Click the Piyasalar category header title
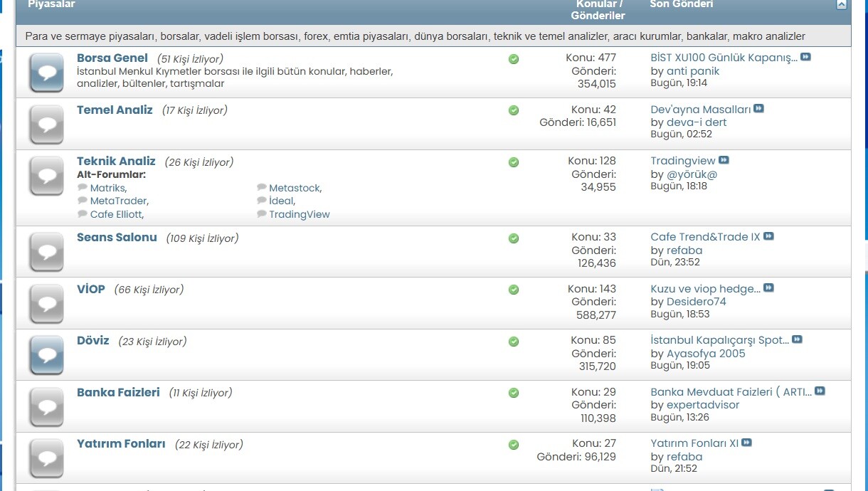 [51, 4]
